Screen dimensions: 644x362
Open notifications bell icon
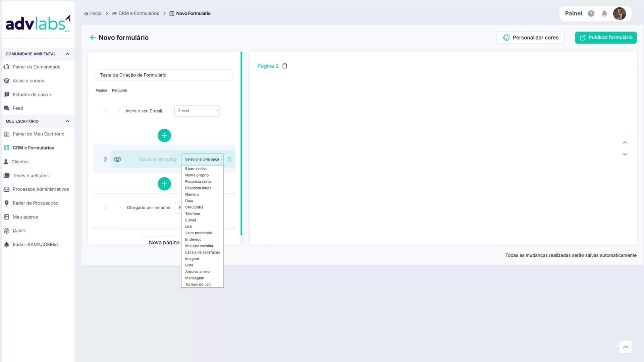click(x=604, y=14)
